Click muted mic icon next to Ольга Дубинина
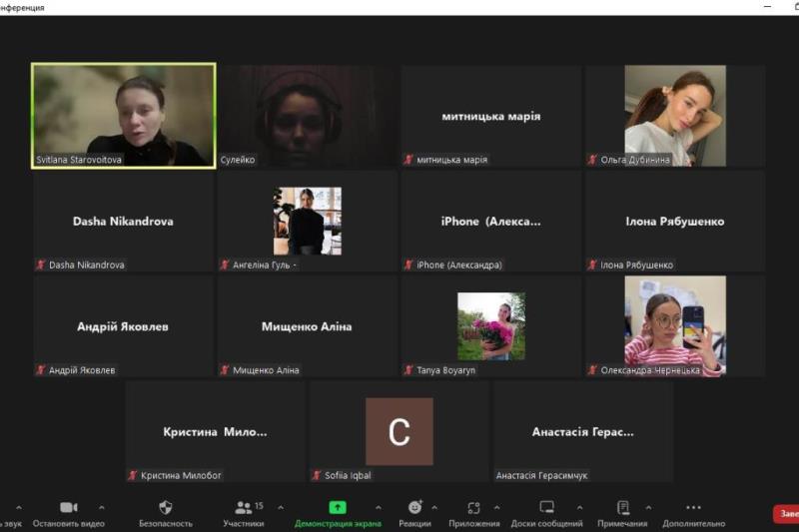The image size is (799, 532). click(592, 160)
